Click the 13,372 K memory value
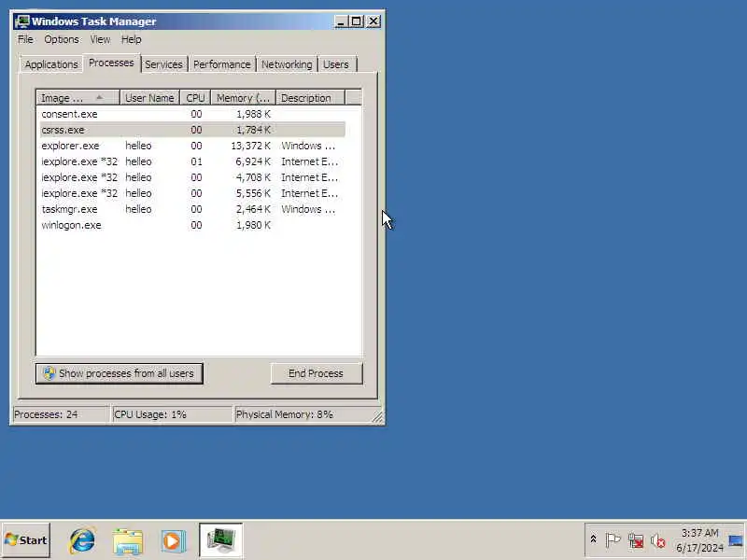747x560 pixels. [x=250, y=146]
